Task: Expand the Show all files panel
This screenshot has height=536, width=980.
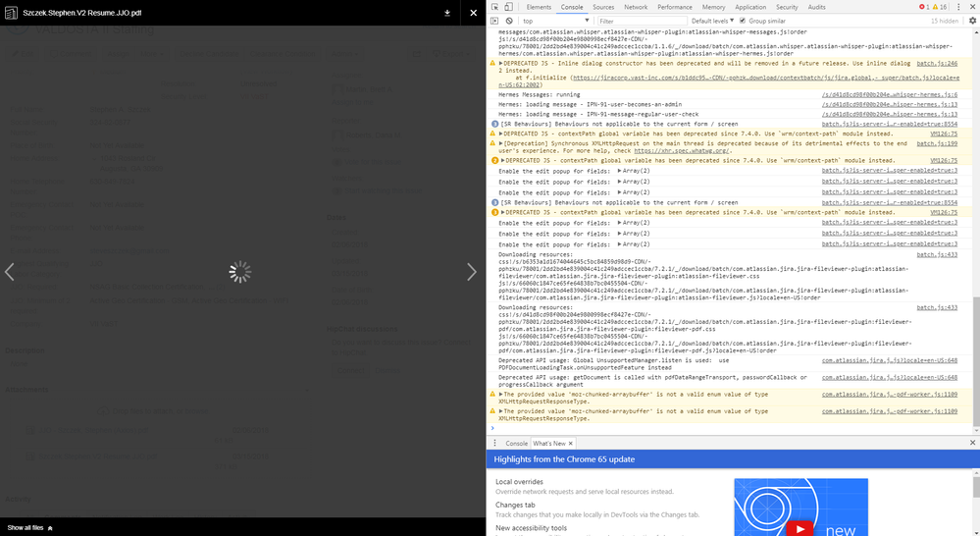Action: [30, 528]
